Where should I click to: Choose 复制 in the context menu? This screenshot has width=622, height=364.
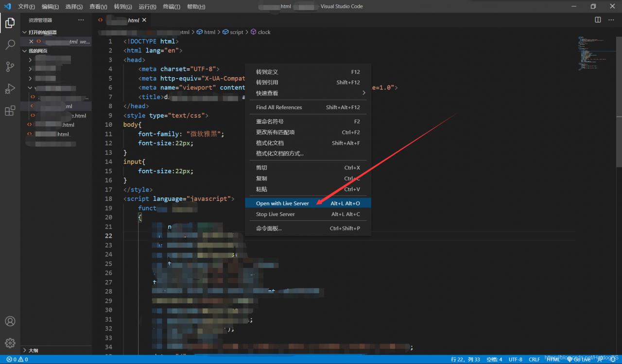308,178
